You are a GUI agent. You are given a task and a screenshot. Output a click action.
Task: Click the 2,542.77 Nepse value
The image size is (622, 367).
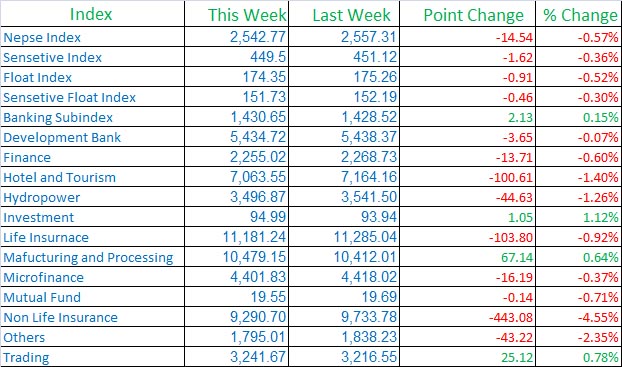click(x=258, y=37)
